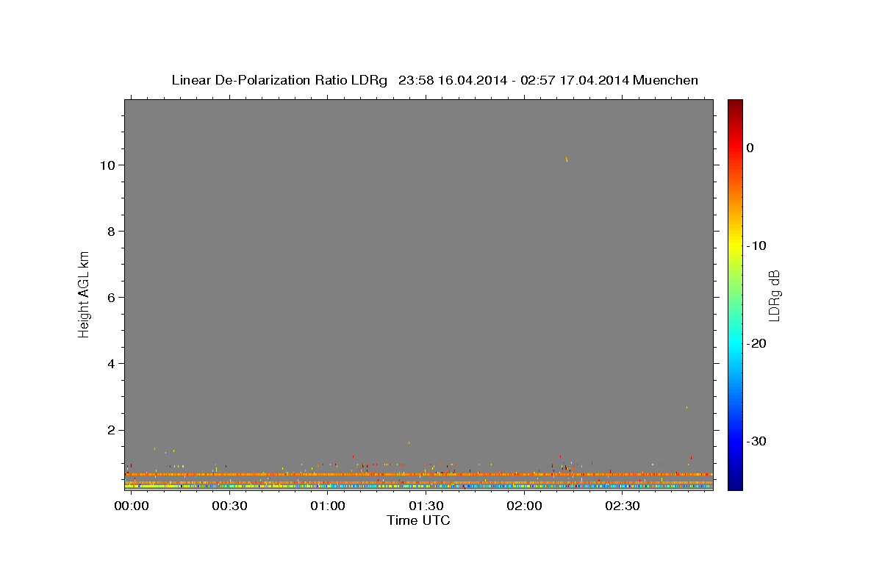Click the colorbar at the -20 dB cyan level
Image resolution: width=882 pixels, height=588 pixels.
pyautogui.click(x=734, y=343)
